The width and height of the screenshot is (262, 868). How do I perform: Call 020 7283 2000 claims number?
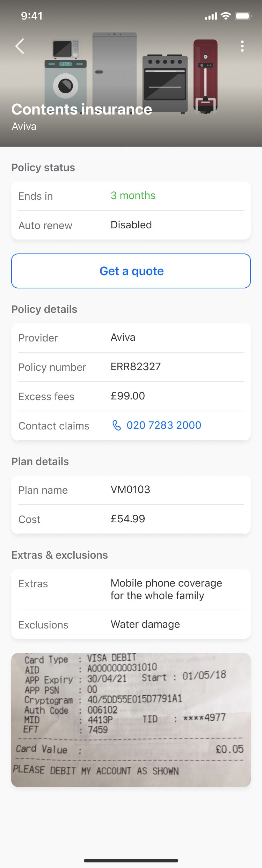(164, 425)
